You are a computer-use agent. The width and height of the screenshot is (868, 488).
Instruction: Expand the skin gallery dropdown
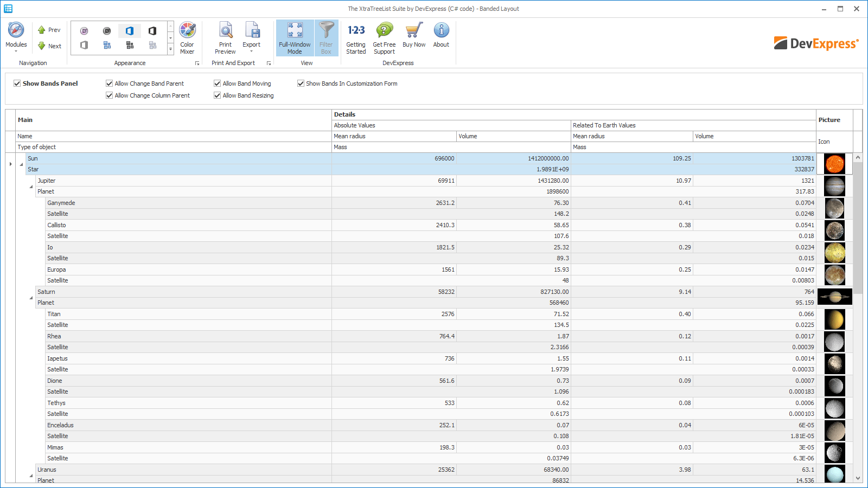[x=170, y=49]
